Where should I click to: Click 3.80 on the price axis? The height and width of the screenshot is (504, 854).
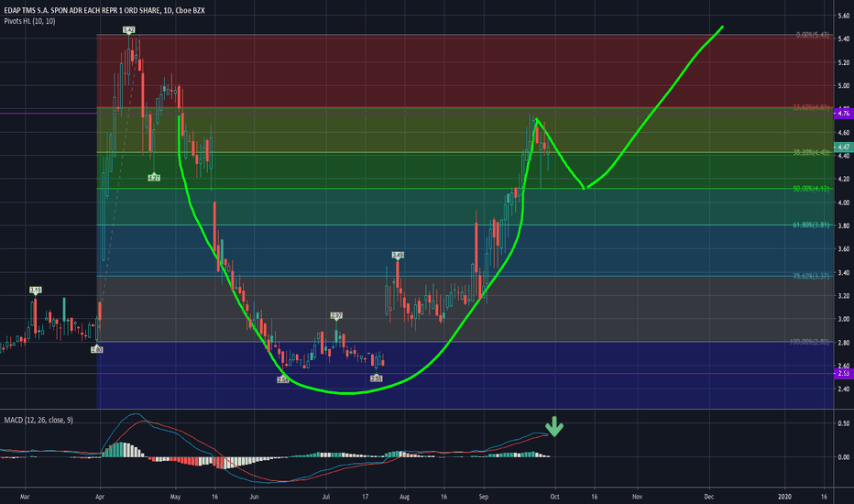844,226
